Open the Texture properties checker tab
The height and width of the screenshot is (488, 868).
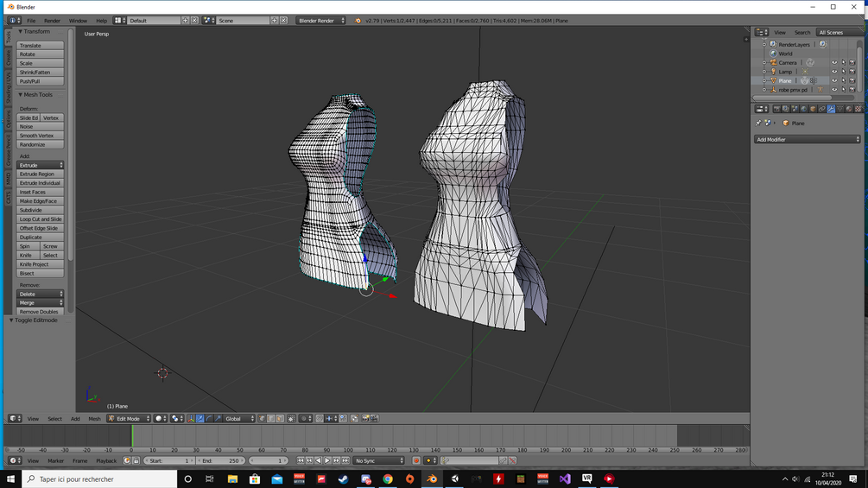tap(858, 109)
